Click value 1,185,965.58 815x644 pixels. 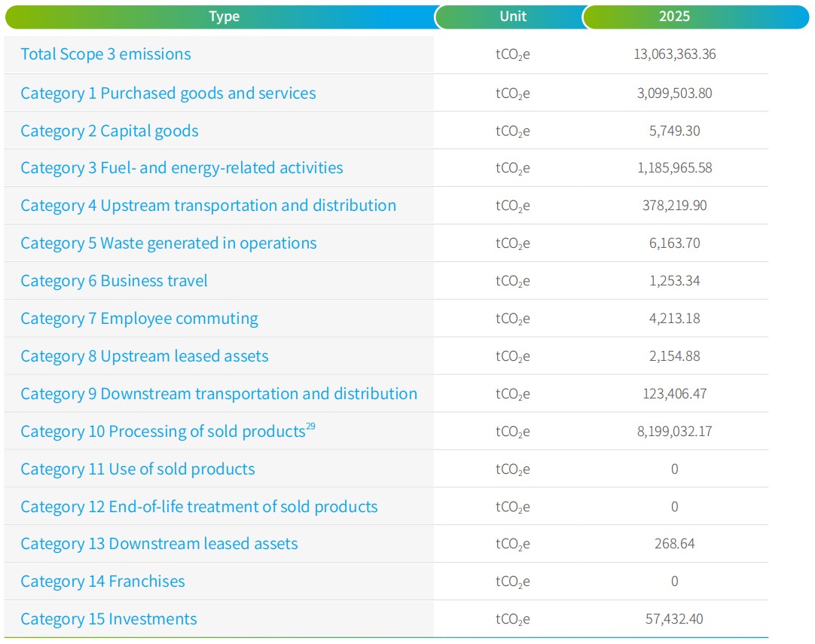pos(674,168)
